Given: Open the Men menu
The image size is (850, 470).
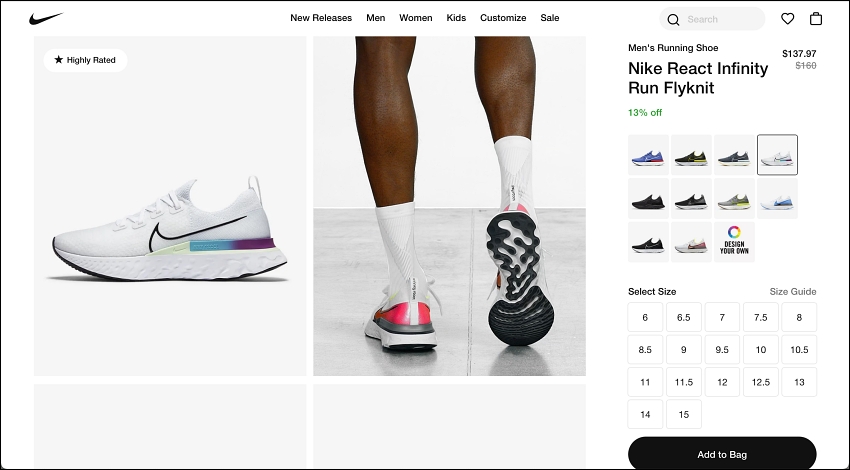Looking at the screenshot, I should pos(376,18).
